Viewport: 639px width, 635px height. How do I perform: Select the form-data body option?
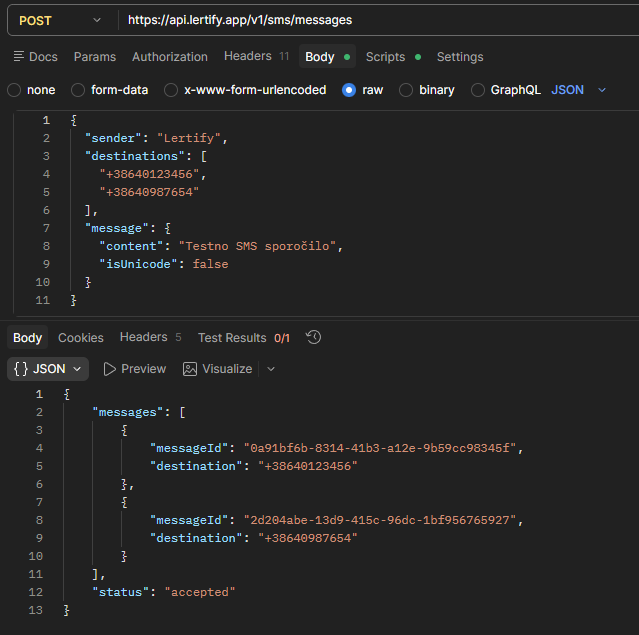[x=78, y=90]
